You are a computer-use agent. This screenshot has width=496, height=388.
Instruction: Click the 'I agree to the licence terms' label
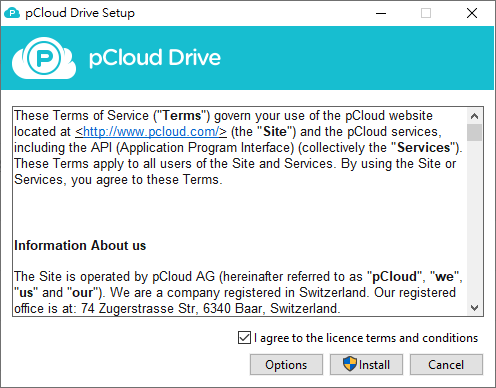point(366,338)
